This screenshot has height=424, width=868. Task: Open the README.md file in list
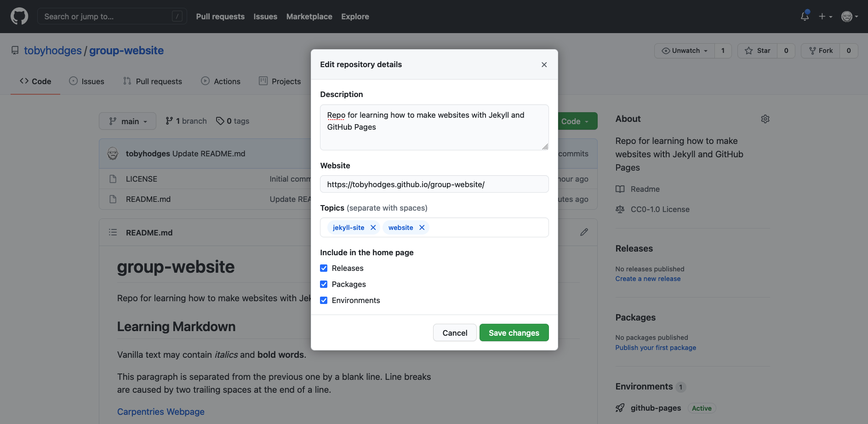coord(148,199)
